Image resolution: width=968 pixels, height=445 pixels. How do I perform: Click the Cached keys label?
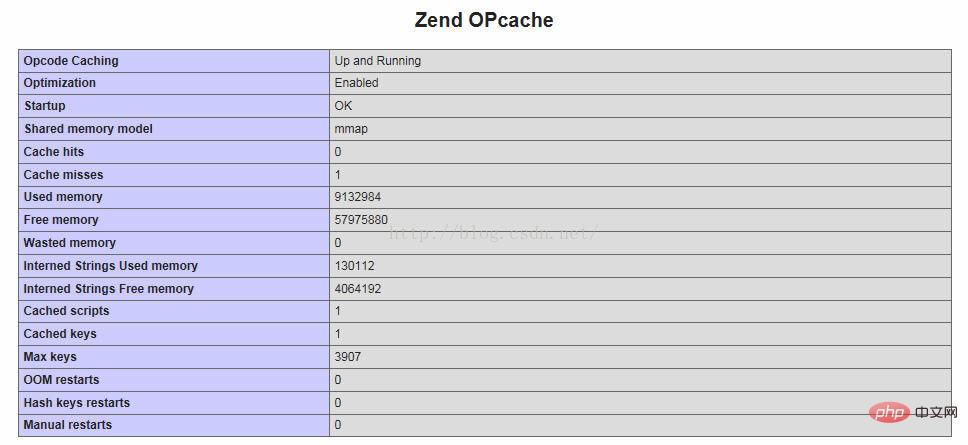click(61, 334)
